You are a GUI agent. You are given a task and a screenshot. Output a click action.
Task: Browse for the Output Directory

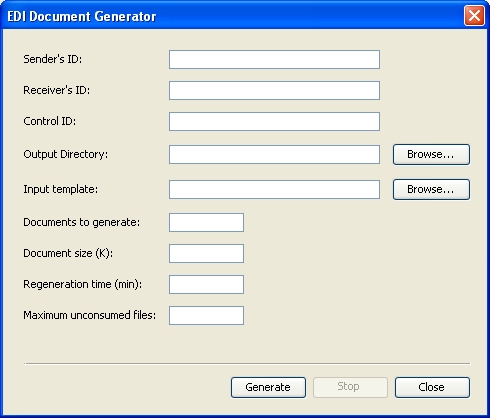pos(431,154)
